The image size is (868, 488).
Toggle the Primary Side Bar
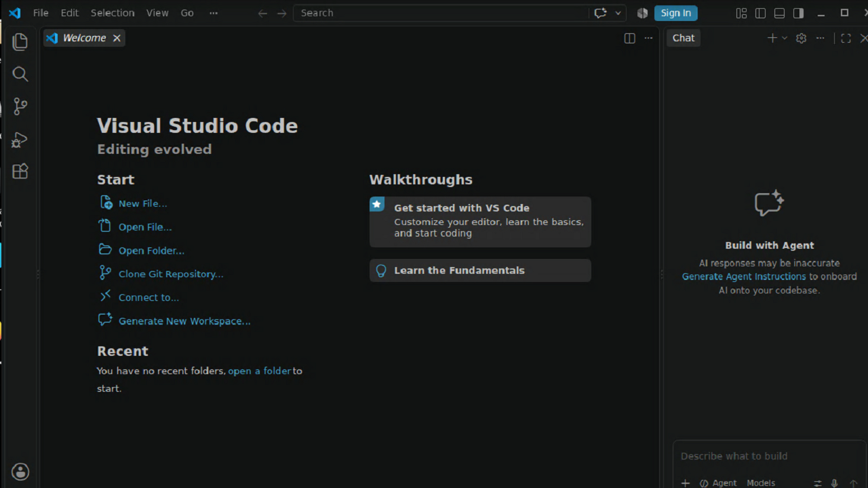[760, 13]
